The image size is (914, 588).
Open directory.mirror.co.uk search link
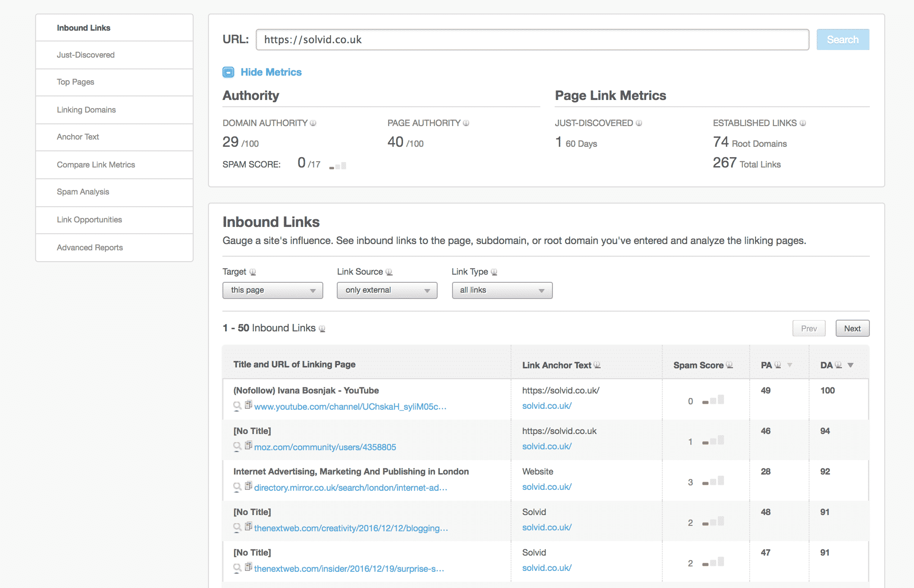click(351, 488)
